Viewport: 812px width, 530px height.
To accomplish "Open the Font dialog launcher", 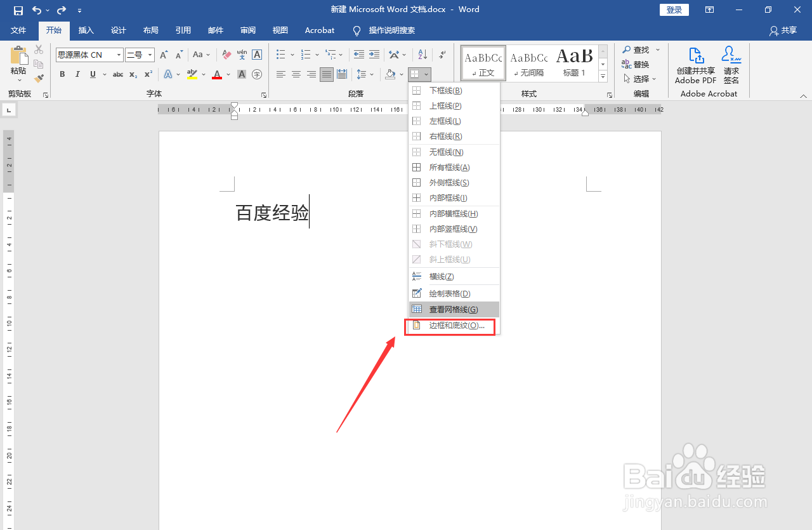I will (x=263, y=95).
